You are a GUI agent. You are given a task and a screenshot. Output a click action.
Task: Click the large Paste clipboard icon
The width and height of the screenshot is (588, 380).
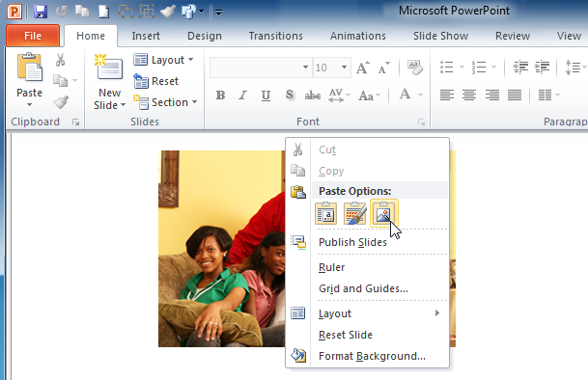pos(29,68)
